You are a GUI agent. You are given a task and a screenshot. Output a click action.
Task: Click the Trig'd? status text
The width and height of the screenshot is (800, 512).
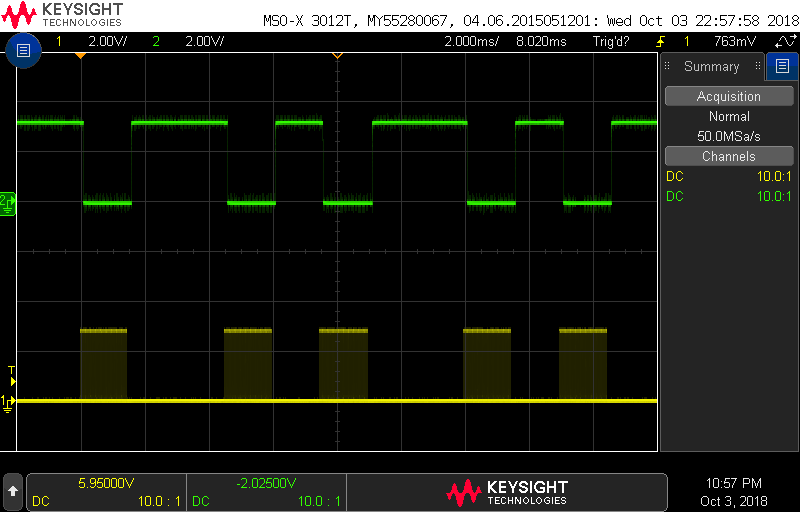point(611,42)
